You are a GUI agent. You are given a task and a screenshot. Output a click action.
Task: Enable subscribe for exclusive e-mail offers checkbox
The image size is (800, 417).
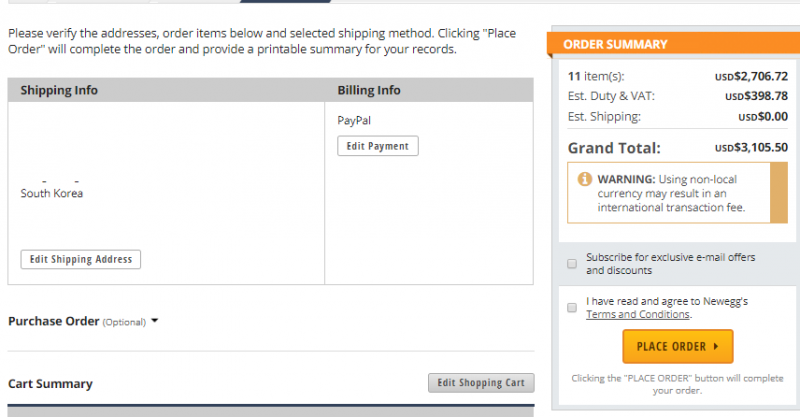point(572,264)
